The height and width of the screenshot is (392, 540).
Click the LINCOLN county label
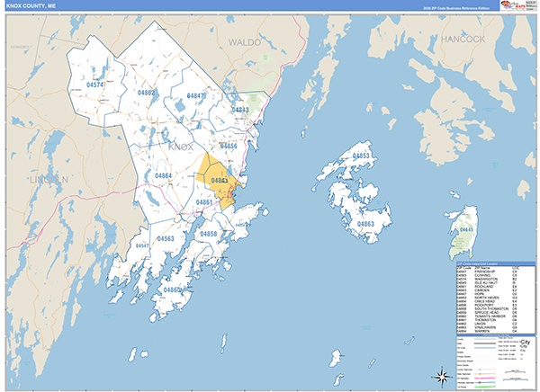pos(49,180)
